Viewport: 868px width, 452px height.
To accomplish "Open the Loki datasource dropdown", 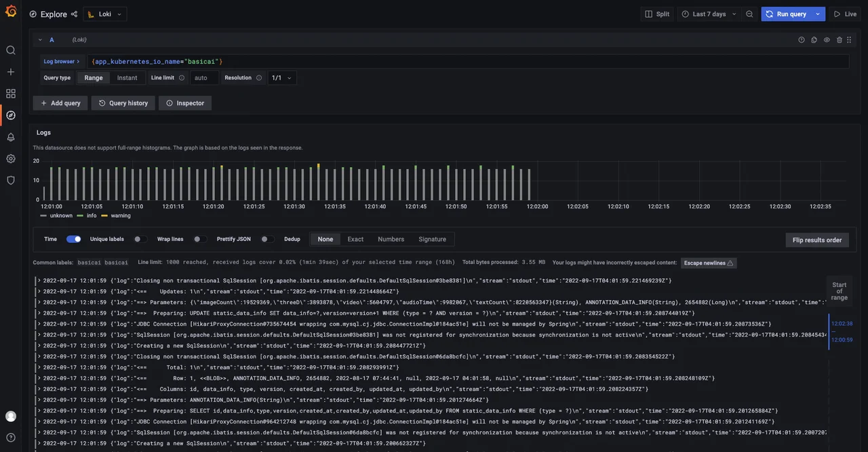I will click(x=105, y=14).
